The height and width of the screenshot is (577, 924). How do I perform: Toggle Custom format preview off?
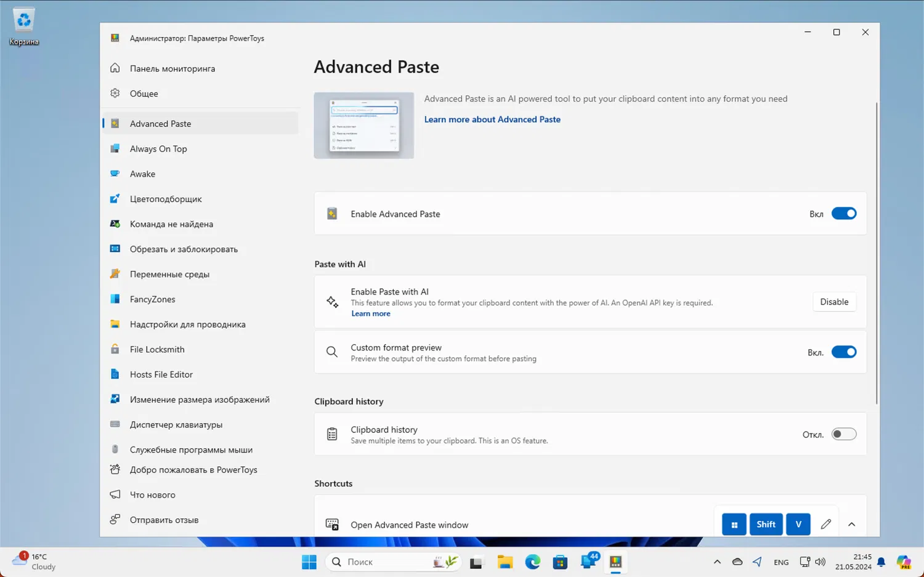click(843, 352)
